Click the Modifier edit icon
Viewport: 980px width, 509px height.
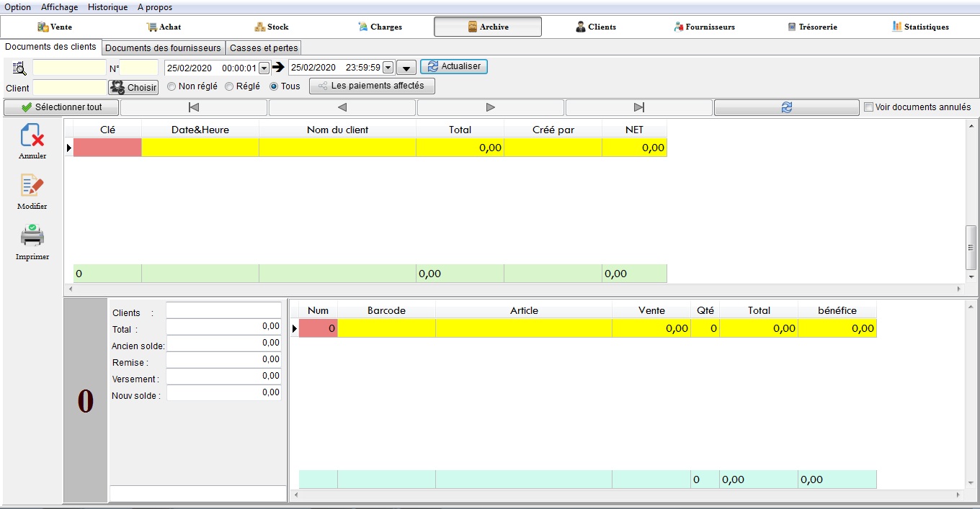[x=32, y=186]
